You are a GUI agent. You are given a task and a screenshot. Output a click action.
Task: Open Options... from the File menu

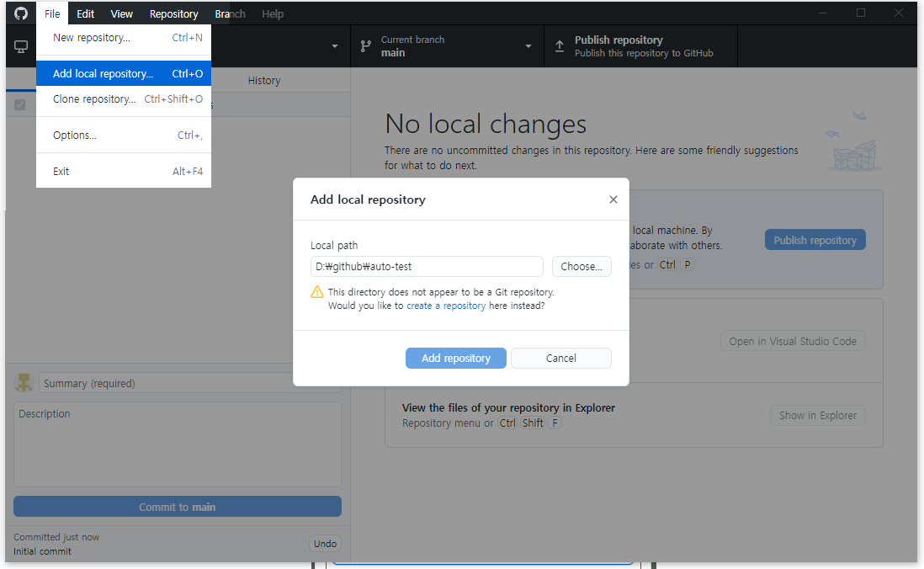(124, 135)
